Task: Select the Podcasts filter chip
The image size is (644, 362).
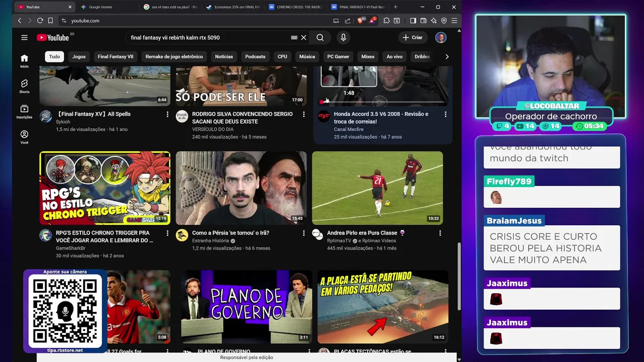Action: click(x=255, y=57)
